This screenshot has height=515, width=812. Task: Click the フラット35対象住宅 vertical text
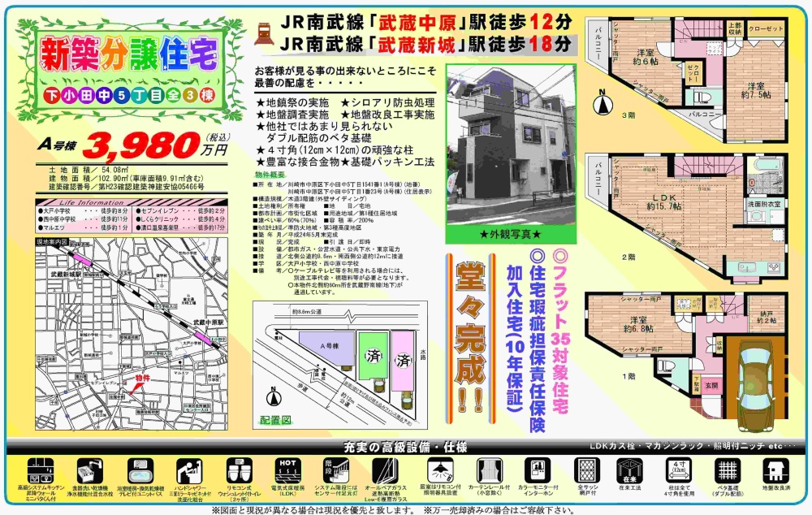(561, 331)
